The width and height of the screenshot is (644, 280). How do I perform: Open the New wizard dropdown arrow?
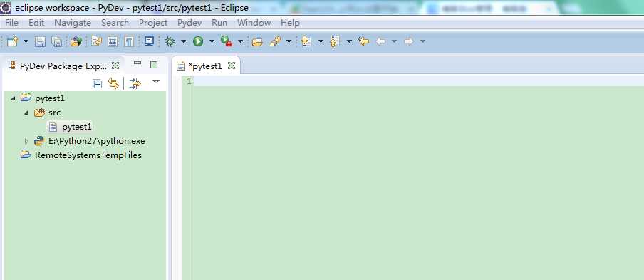tap(26, 41)
